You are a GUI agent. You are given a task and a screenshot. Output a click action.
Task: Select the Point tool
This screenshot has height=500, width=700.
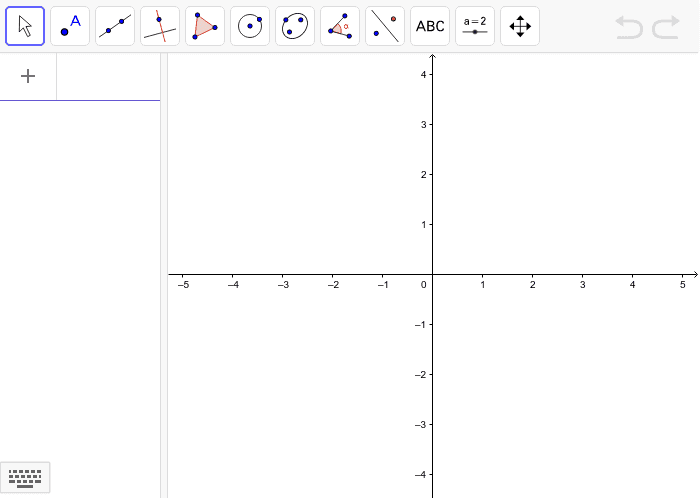(70, 26)
